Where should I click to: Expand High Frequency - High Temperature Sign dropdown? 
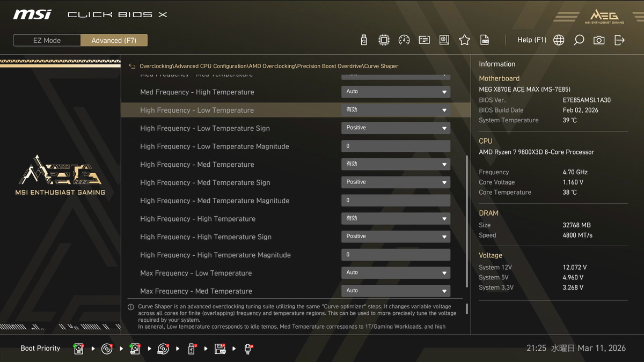(x=396, y=237)
